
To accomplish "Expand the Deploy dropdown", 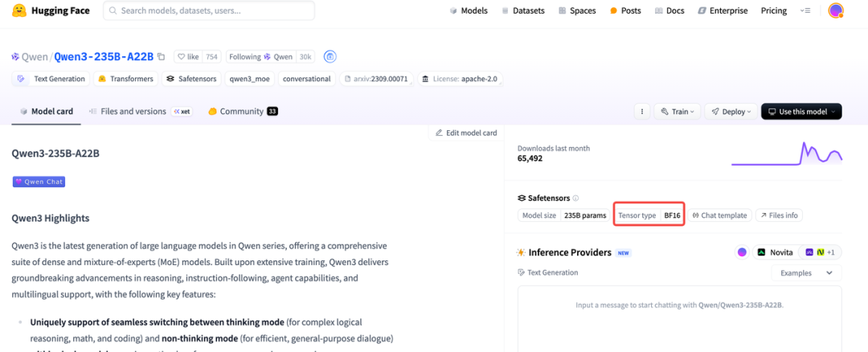I will tap(731, 111).
